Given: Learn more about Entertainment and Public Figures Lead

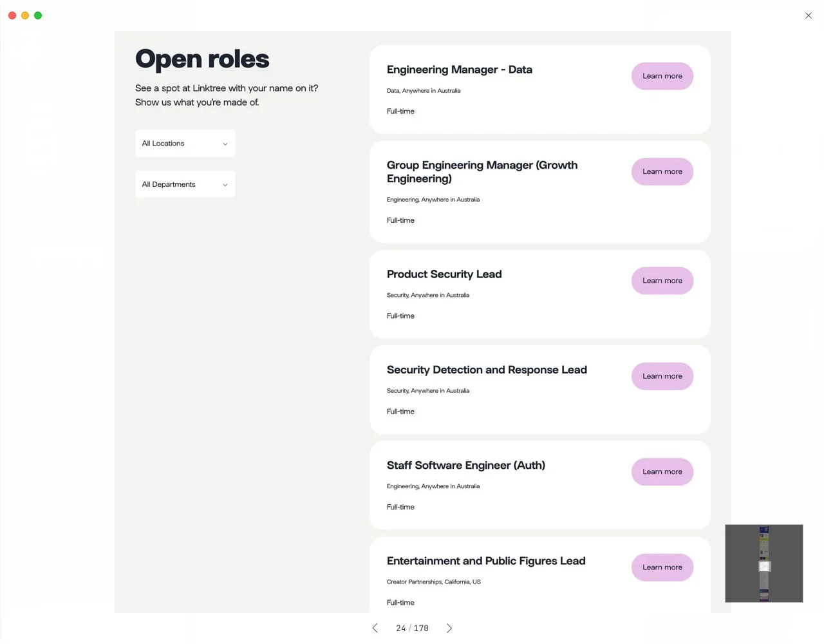Looking at the screenshot, I should pos(662,567).
